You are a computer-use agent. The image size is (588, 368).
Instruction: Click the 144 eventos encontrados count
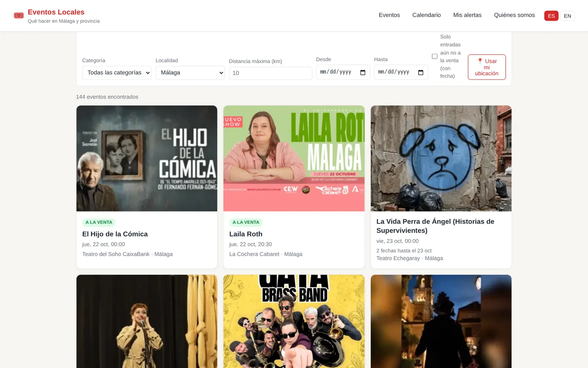pos(107,97)
